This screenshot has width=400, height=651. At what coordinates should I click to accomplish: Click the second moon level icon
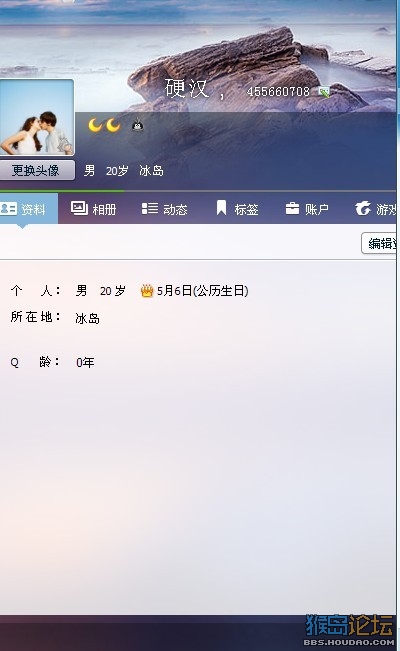coord(113,125)
